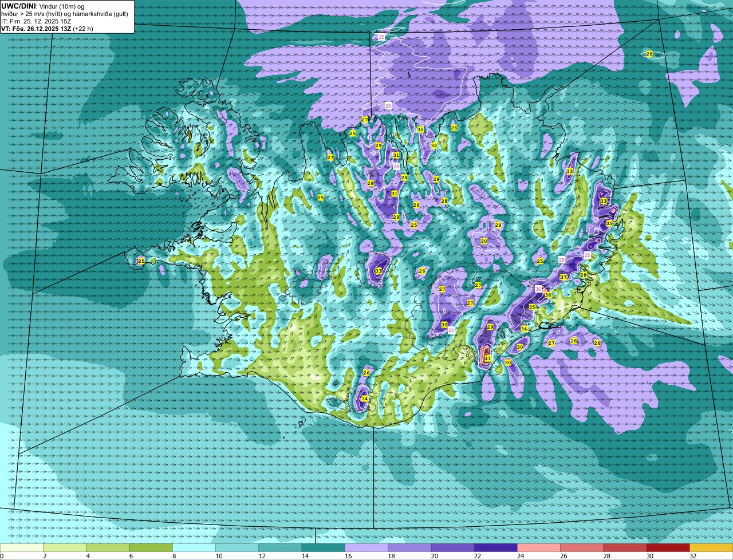Click the 2–4 m/s legend color swatch

click(x=65, y=547)
